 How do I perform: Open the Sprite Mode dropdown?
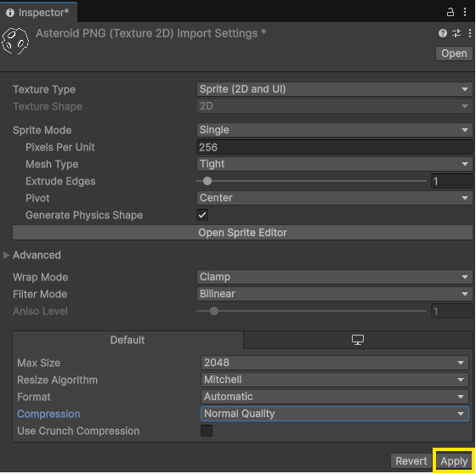click(x=335, y=130)
